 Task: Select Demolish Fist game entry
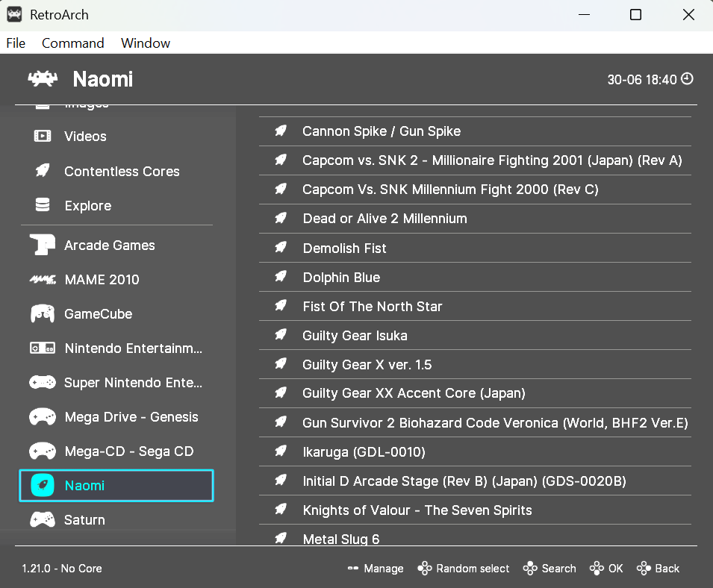tap(475, 248)
